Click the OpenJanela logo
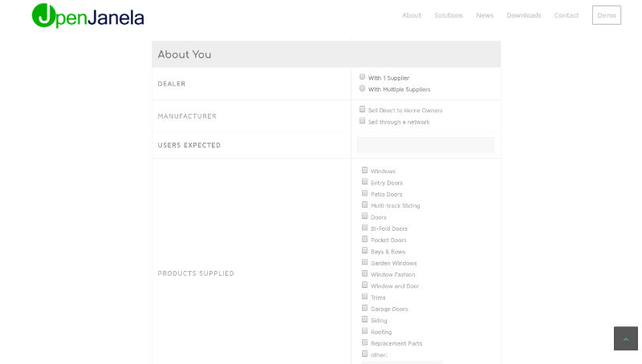This screenshot has height=364, width=642. tap(88, 15)
